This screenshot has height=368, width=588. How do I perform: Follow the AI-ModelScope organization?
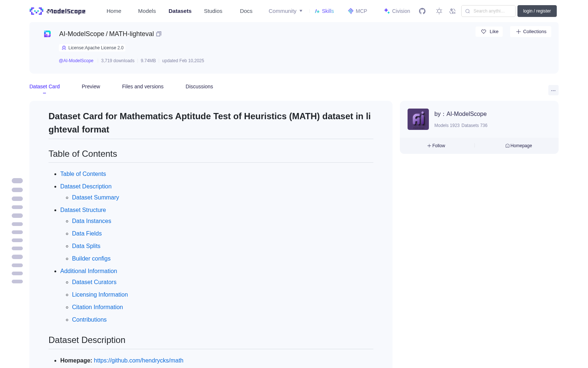tap(436, 146)
